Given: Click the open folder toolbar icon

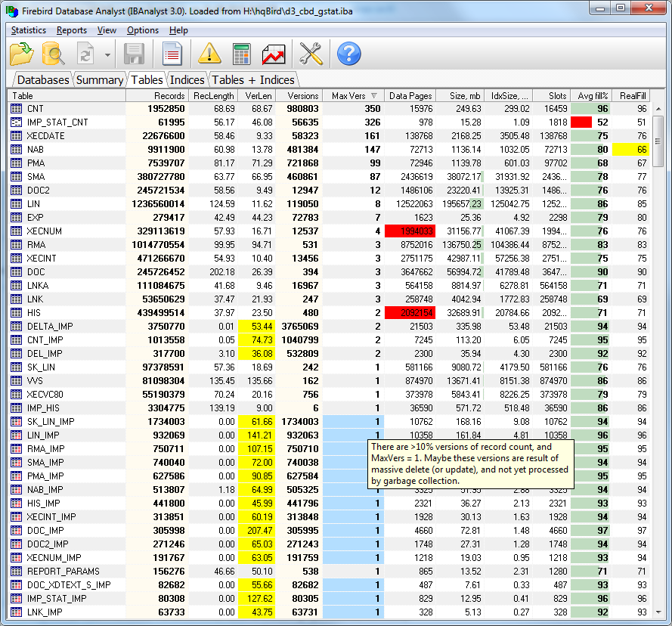Looking at the screenshot, I should pyautogui.click(x=22, y=54).
